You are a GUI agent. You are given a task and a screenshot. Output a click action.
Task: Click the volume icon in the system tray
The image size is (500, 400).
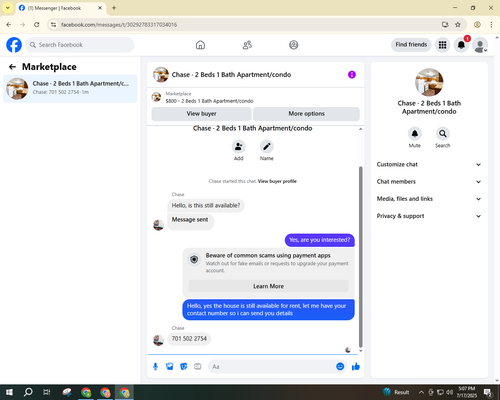pos(450,392)
